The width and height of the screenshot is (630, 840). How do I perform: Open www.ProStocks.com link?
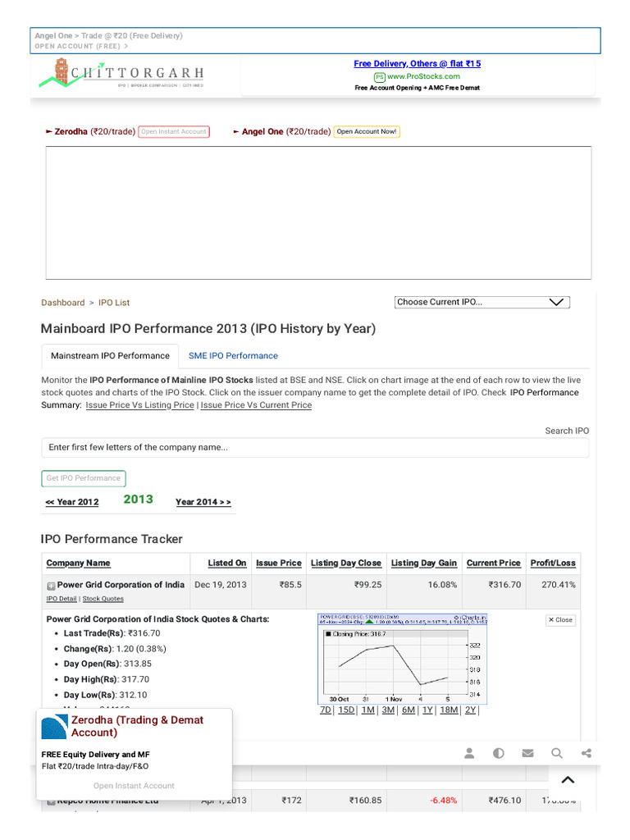(423, 76)
